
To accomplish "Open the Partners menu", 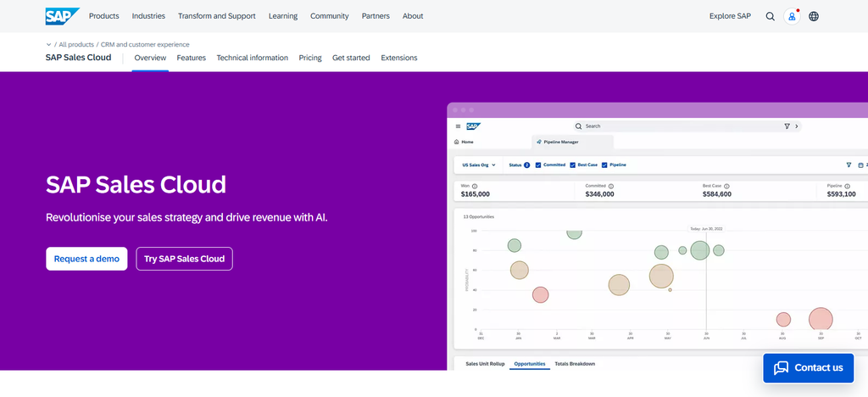I will point(376,16).
